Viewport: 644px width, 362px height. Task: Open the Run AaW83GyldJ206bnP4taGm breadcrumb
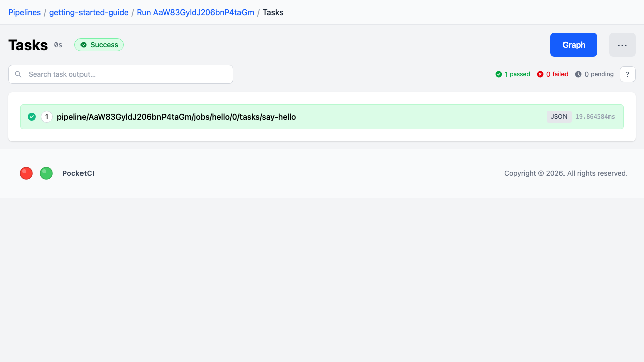(x=195, y=12)
